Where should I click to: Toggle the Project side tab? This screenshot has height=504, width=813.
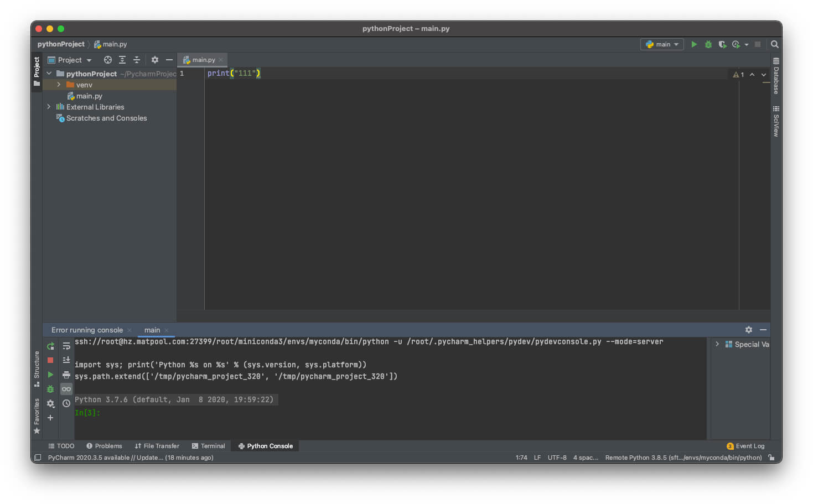[x=37, y=72]
